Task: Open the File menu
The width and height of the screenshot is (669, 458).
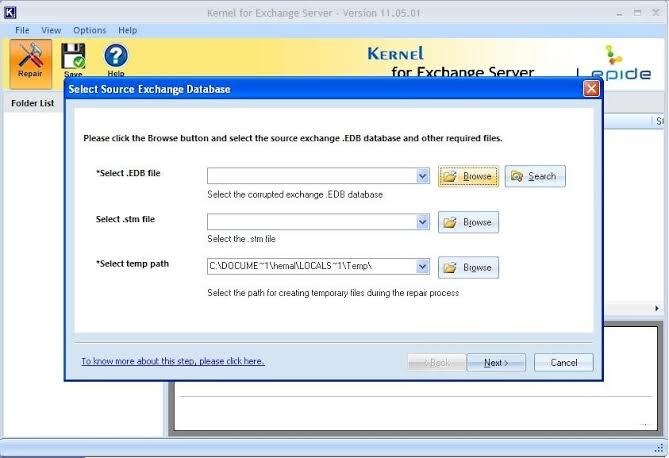Action: coord(22,30)
